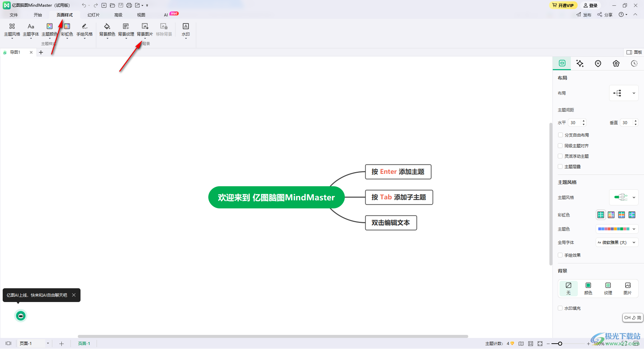
Task: Select the 颜色 background option in panel
Action: 588,289
